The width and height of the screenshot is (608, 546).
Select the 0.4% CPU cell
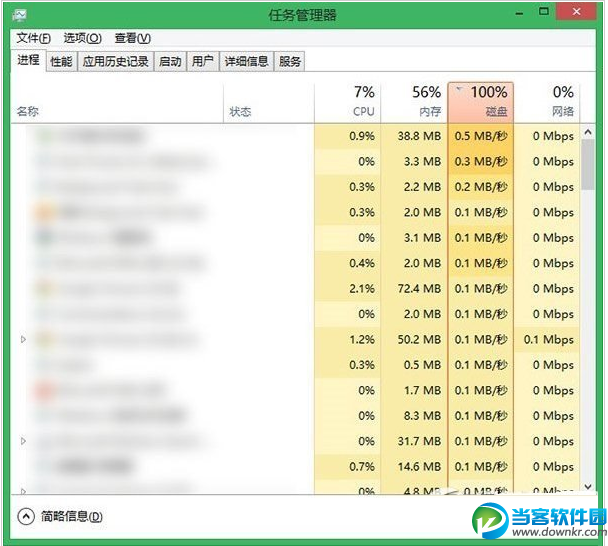click(x=347, y=263)
